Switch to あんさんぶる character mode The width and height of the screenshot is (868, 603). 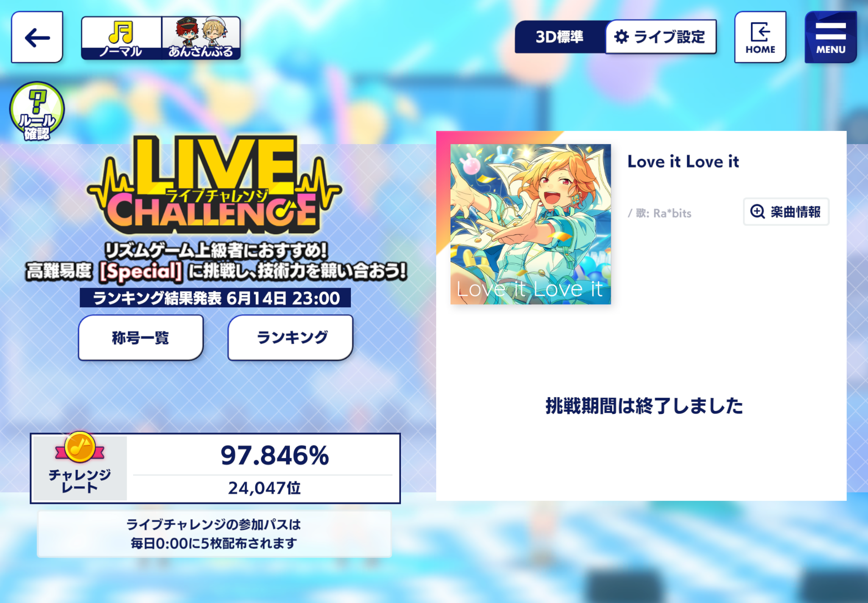tap(201, 38)
